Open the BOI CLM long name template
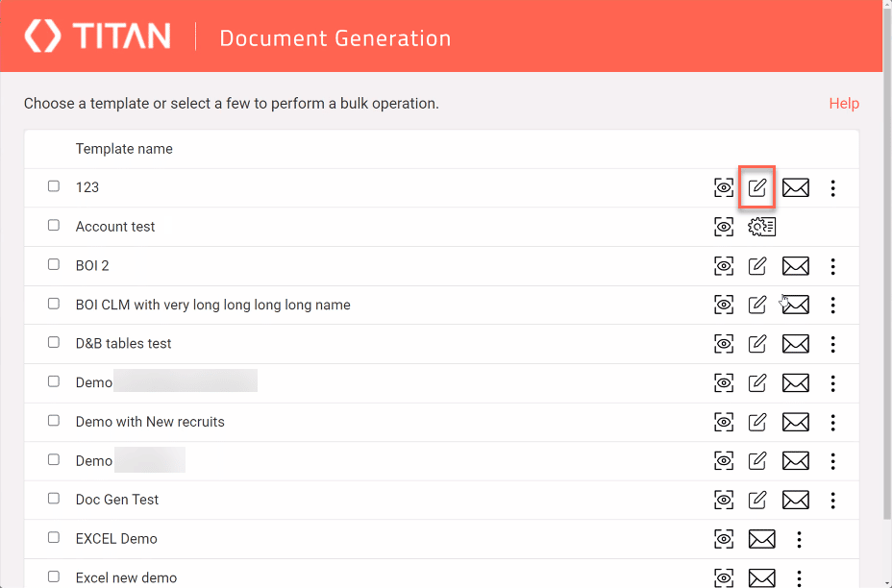The image size is (892, 588). pyautogui.click(x=212, y=305)
